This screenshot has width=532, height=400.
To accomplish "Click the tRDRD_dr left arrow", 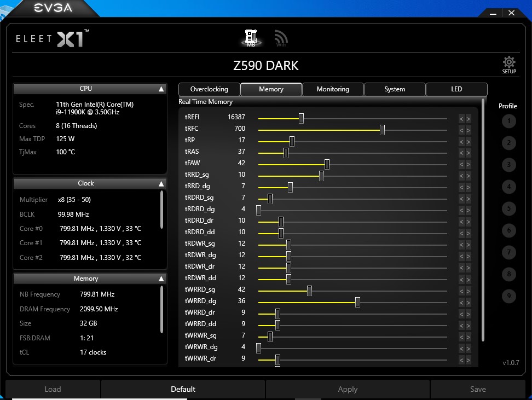I will pos(461,222).
